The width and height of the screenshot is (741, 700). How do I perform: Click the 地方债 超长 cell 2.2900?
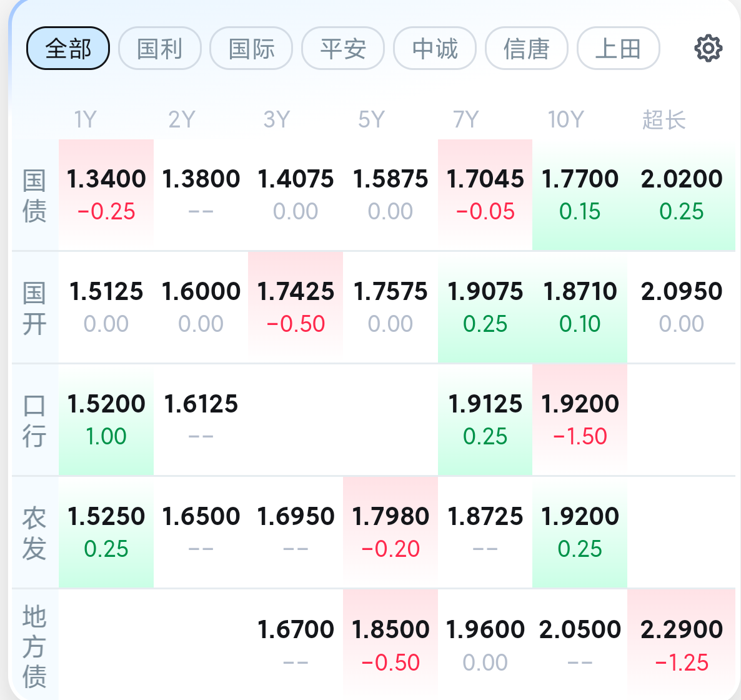pyautogui.click(x=682, y=645)
